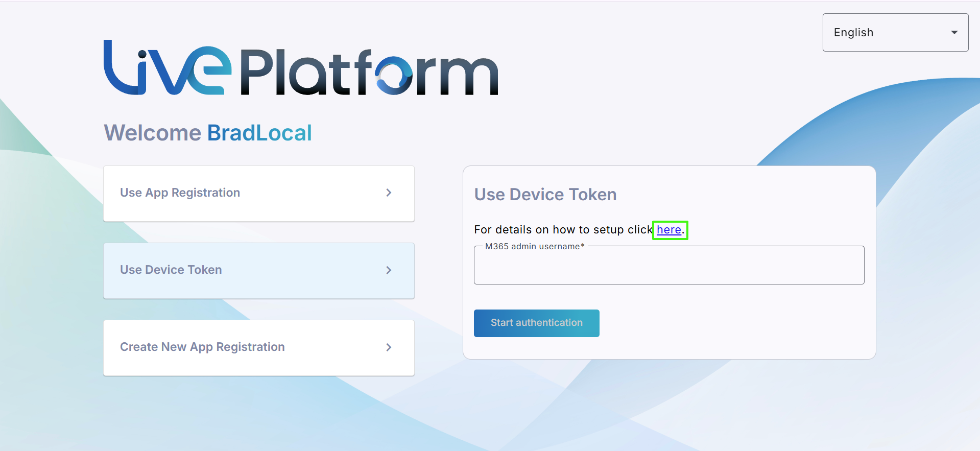
Task: Click the chevron on Create New App Registration
Action: click(389, 347)
